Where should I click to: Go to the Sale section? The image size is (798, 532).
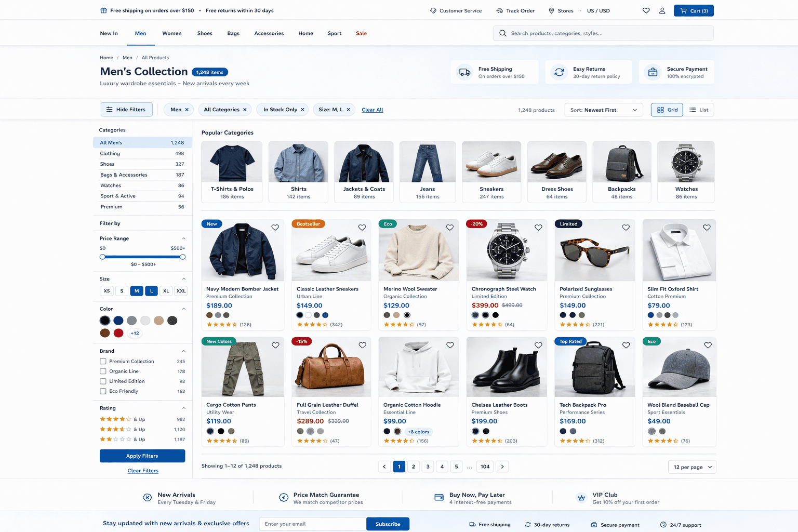point(361,33)
